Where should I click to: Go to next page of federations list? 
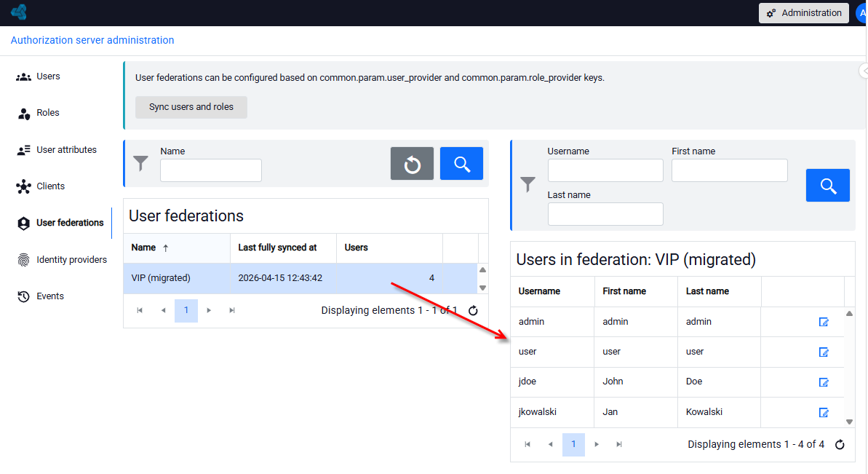(209, 311)
